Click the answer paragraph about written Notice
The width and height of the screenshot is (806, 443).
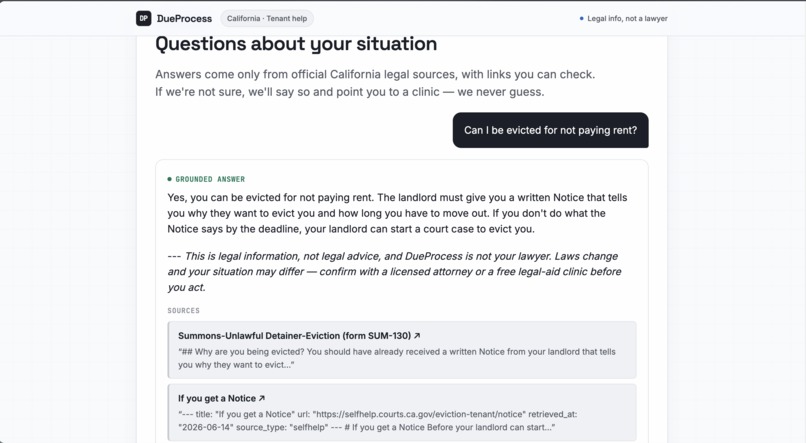[x=397, y=213]
